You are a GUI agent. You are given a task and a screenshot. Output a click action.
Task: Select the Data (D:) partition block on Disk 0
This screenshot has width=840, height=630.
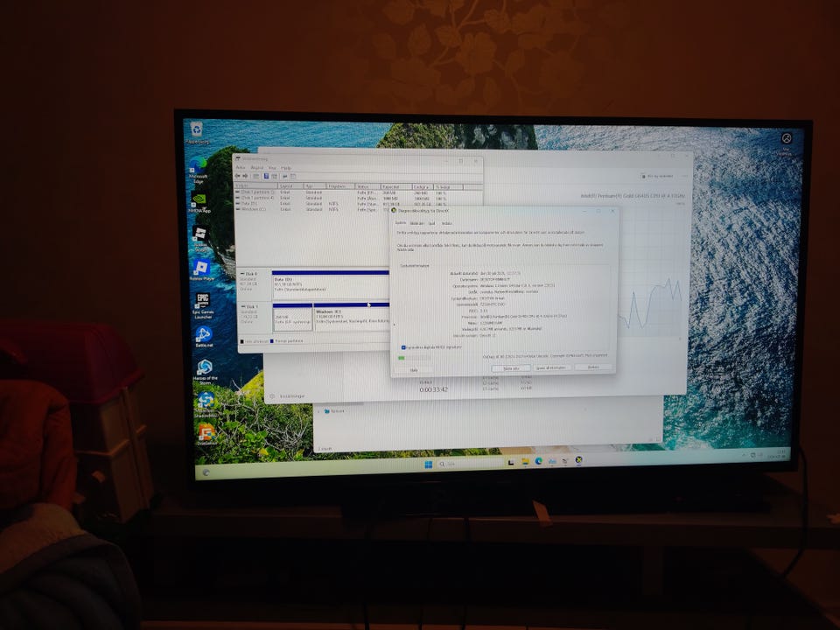pyautogui.click(x=331, y=284)
